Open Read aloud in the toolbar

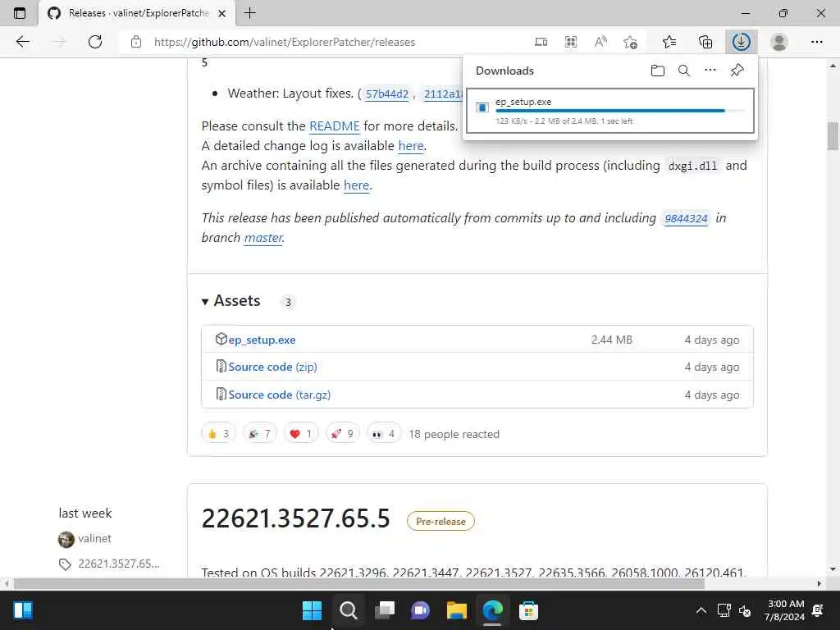click(x=600, y=42)
